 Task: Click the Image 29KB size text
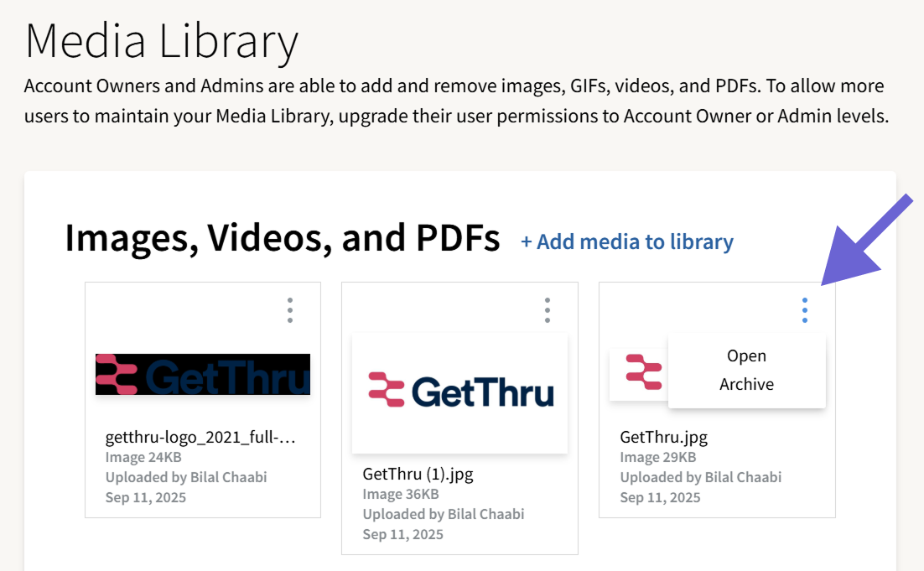[x=657, y=457]
